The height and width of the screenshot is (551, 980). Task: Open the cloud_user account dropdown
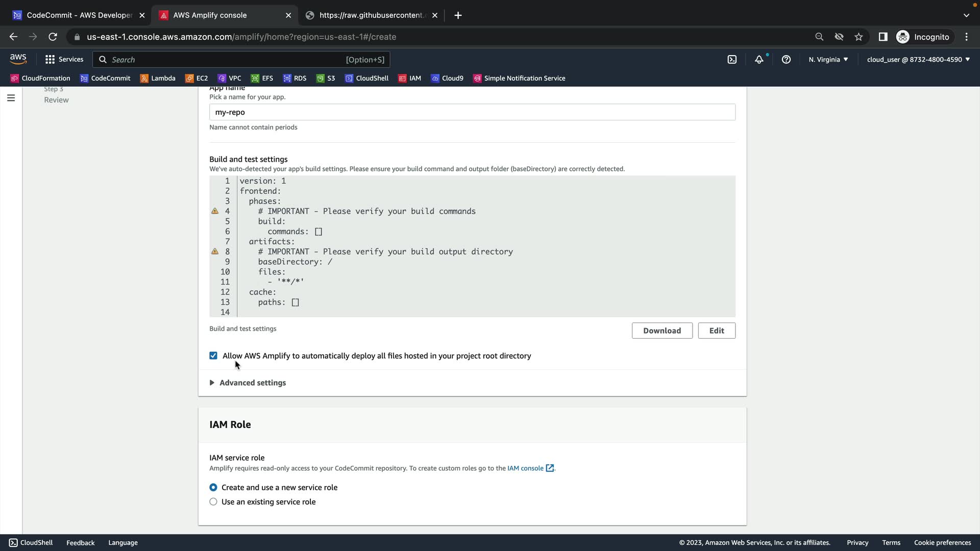[918, 60]
